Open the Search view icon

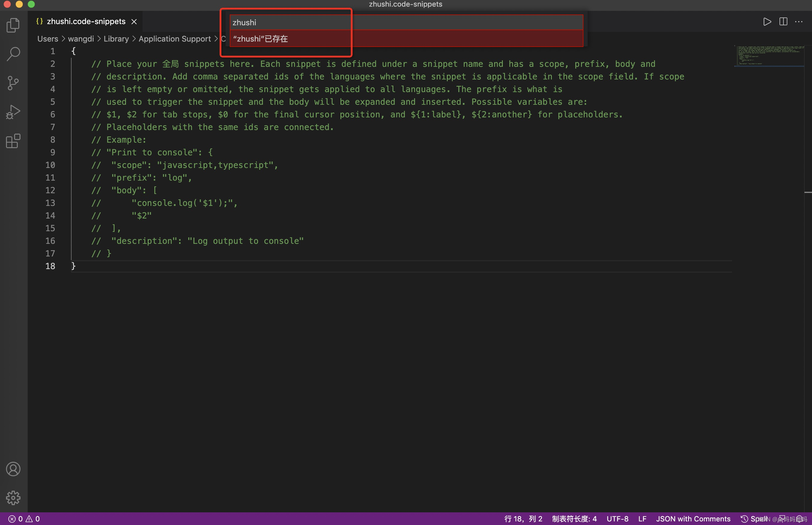tap(13, 54)
